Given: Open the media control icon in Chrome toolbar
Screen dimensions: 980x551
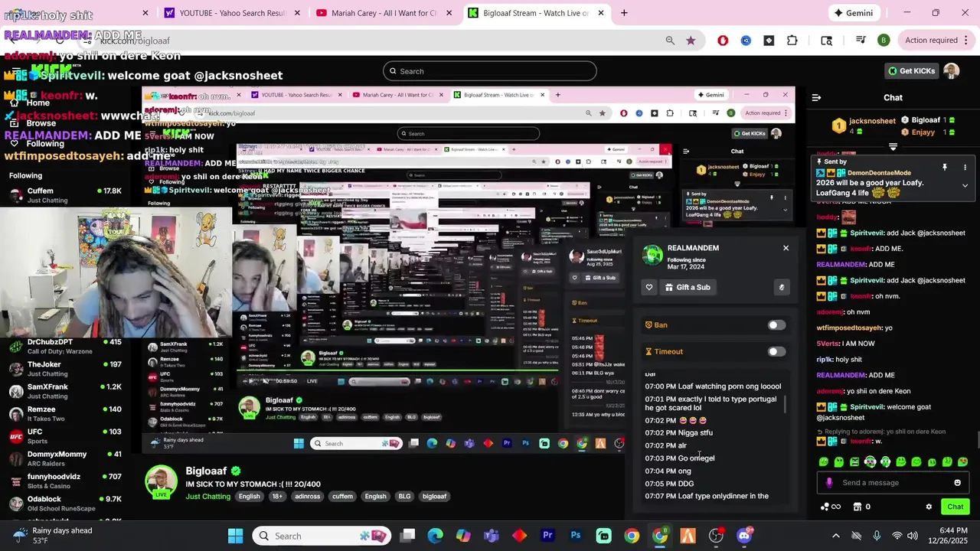Looking at the screenshot, I should coord(861,41).
